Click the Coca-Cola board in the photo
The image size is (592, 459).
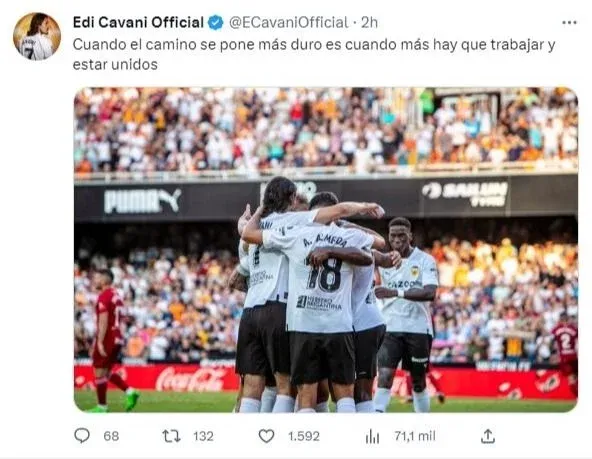[x=191, y=379]
